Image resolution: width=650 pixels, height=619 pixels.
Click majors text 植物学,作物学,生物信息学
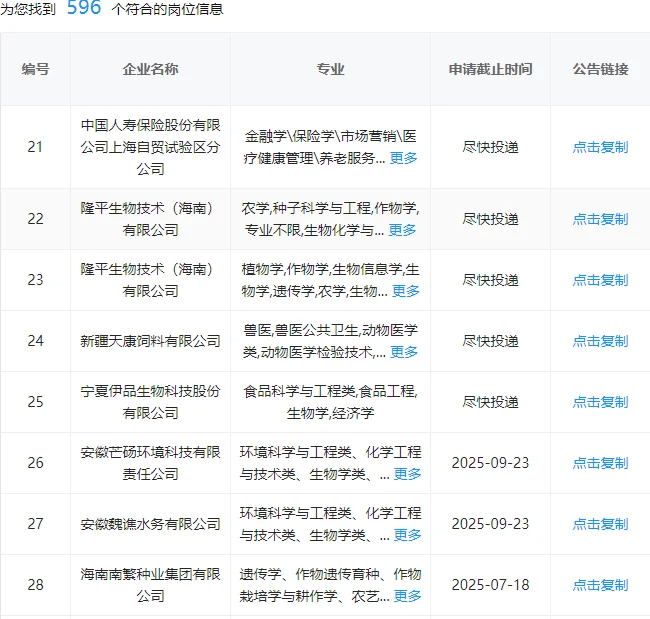click(321, 269)
